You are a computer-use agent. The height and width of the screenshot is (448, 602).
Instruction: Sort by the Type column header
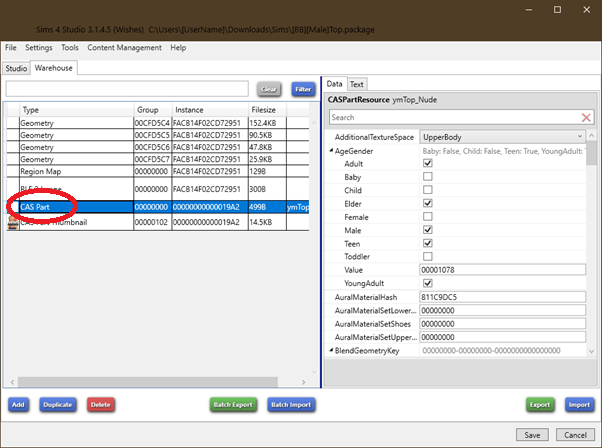76,110
